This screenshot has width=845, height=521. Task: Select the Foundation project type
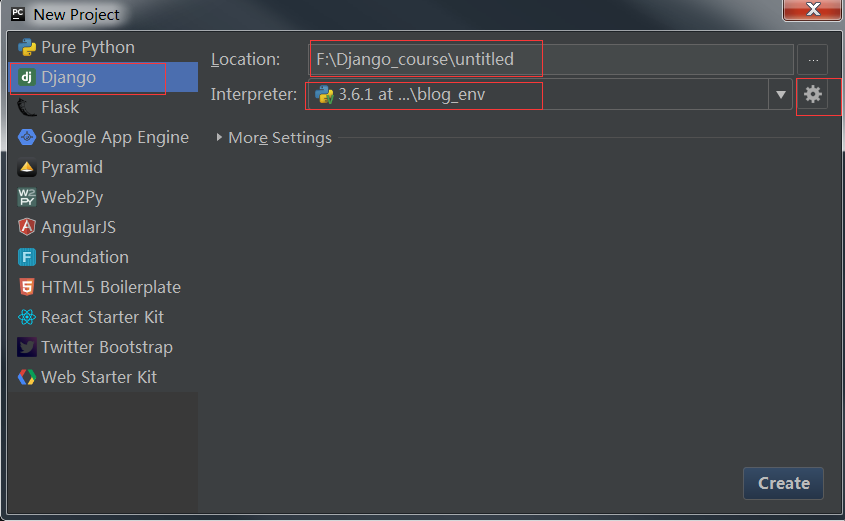(x=103, y=258)
